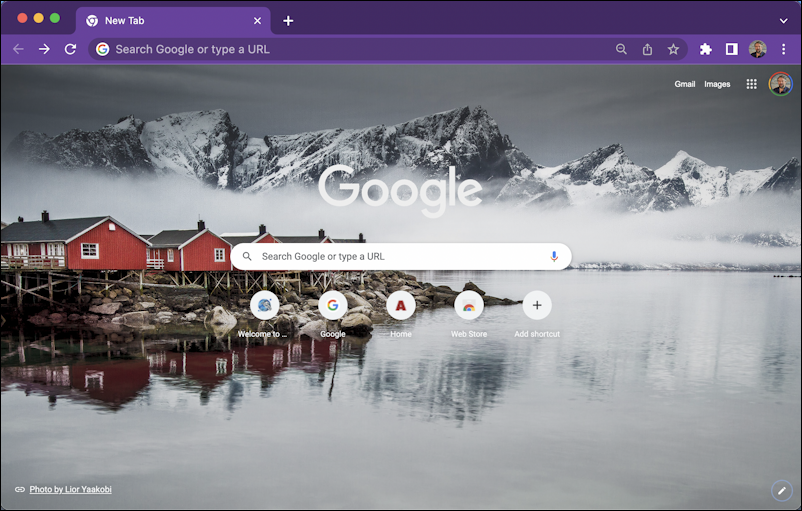This screenshot has width=802, height=511.
Task: Open the Chrome three-dot menu
Action: pyautogui.click(x=783, y=49)
